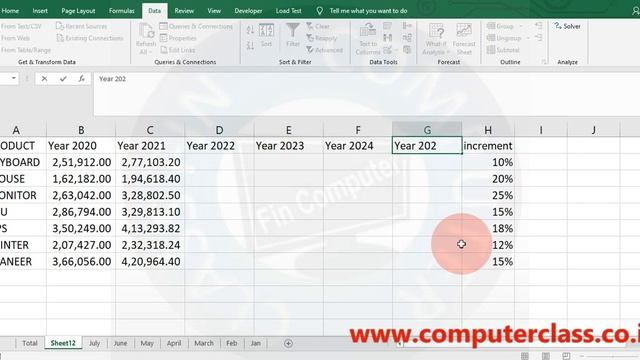Launch Text to Columns wizard

(x=368, y=39)
